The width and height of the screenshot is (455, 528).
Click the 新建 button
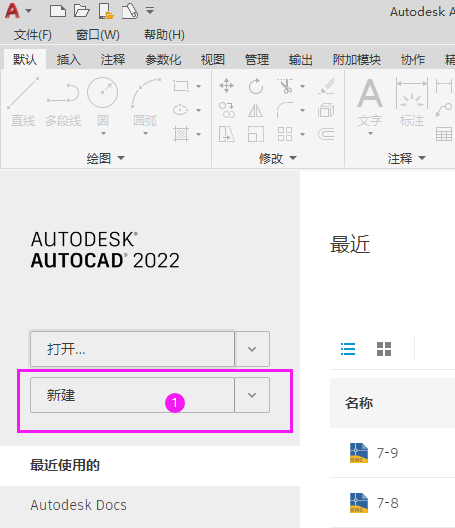(132, 395)
